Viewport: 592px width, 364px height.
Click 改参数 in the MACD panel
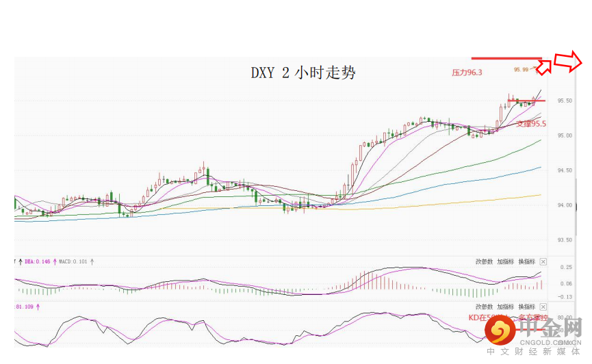point(484,261)
